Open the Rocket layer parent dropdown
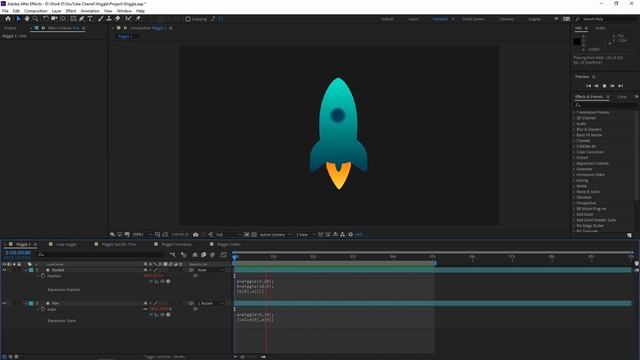The height and width of the screenshot is (360, 640). [x=210, y=270]
